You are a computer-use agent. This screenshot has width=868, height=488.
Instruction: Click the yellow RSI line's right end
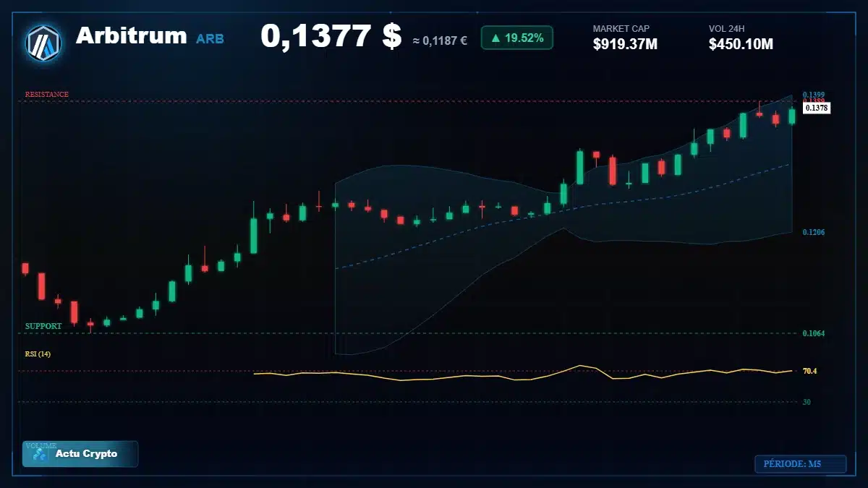coord(791,371)
